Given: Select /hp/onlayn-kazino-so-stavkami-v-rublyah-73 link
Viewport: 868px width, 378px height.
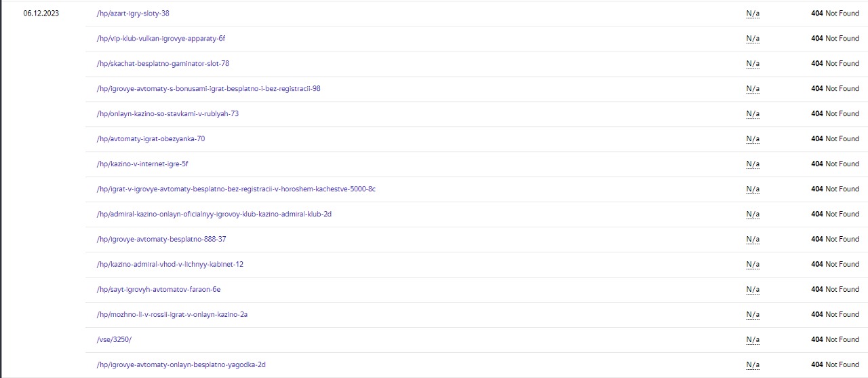Looking at the screenshot, I should [x=167, y=114].
